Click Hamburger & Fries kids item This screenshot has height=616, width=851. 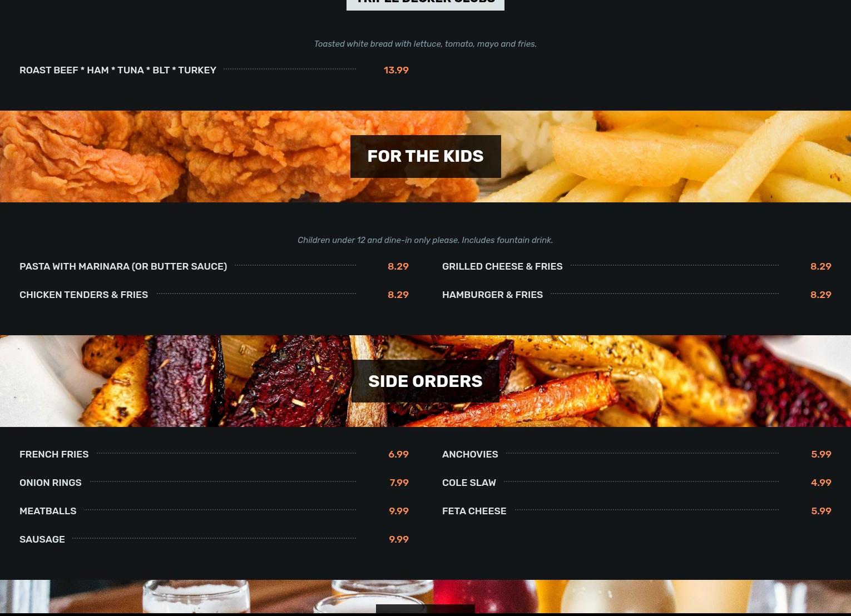click(x=492, y=295)
